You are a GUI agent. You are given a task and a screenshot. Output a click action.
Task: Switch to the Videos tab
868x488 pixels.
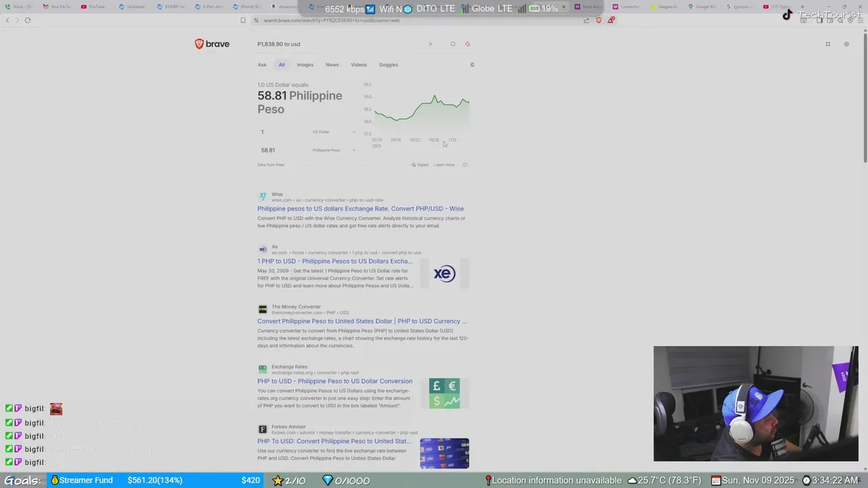point(359,65)
